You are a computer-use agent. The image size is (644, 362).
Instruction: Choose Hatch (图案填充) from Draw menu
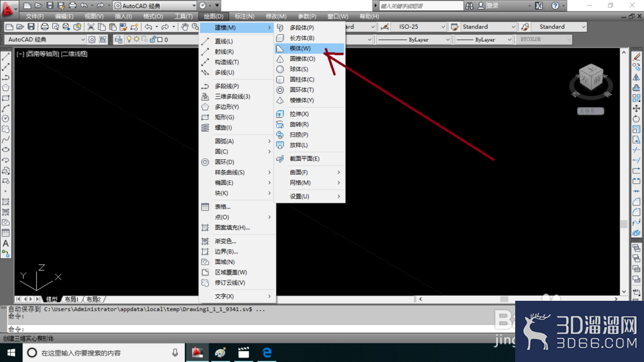pyautogui.click(x=237, y=227)
